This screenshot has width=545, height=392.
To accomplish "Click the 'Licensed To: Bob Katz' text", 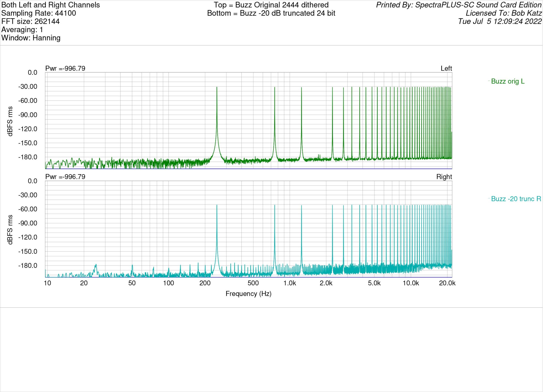I will [503, 13].
